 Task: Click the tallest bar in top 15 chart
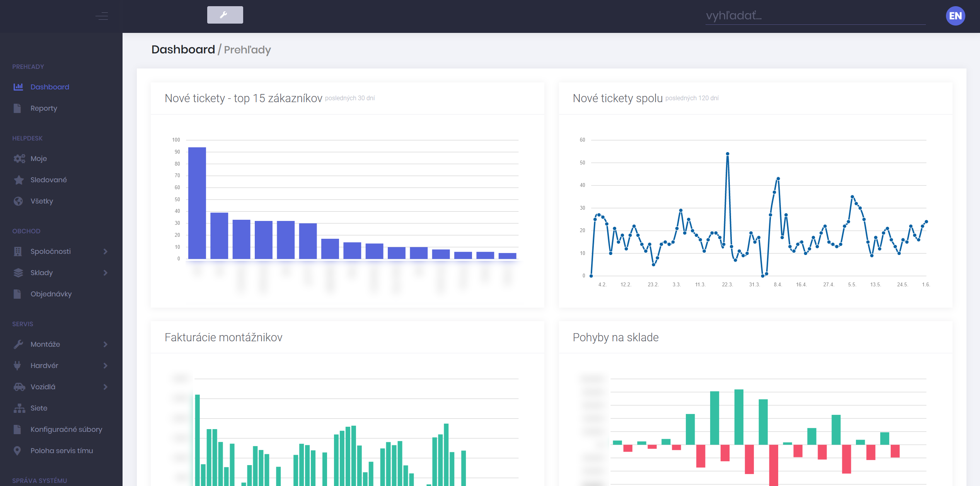pos(197,203)
